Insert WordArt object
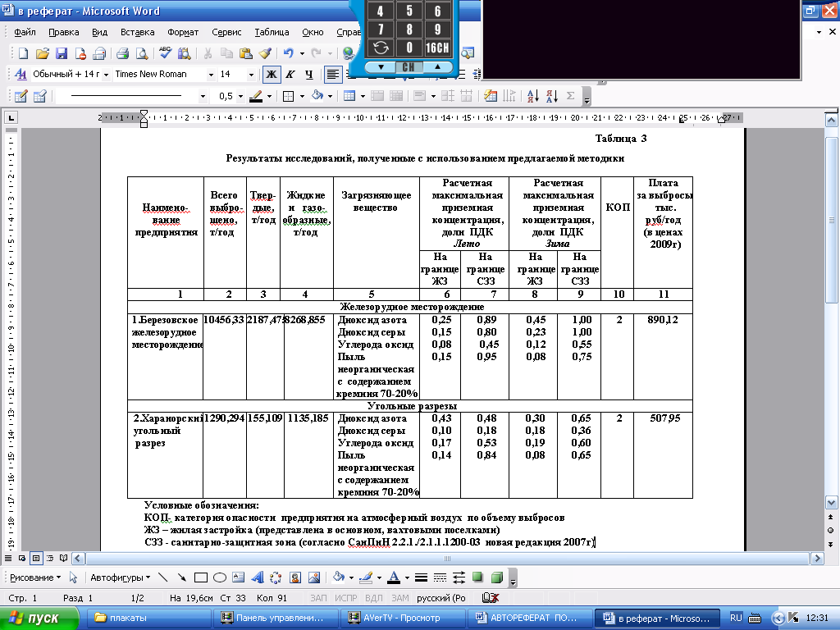840x630 pixels. click(257, 577)
